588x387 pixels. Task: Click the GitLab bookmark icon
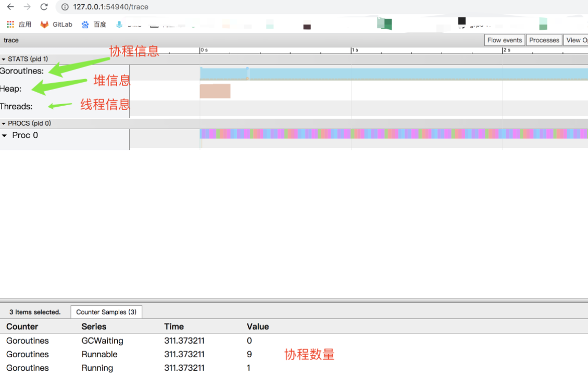pyautogui.click(x=45, y=24)
